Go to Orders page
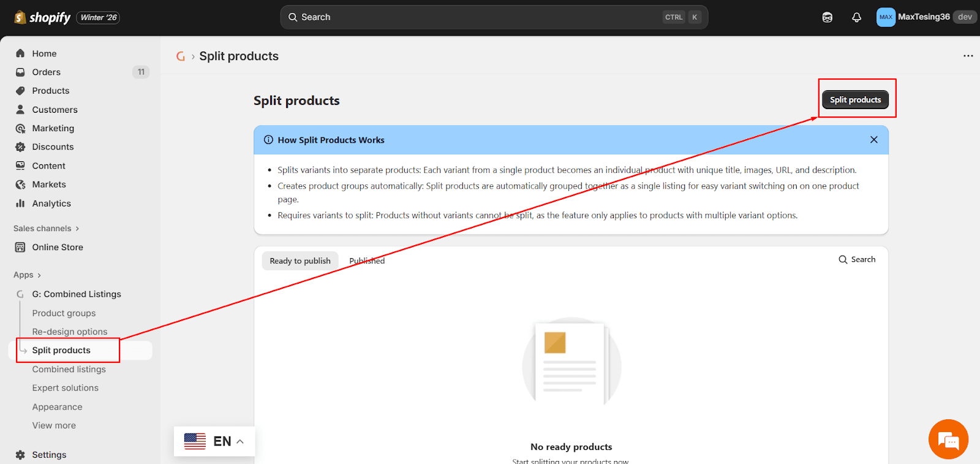The height and width of the screenshot is (464, 980). coord(47,72)
